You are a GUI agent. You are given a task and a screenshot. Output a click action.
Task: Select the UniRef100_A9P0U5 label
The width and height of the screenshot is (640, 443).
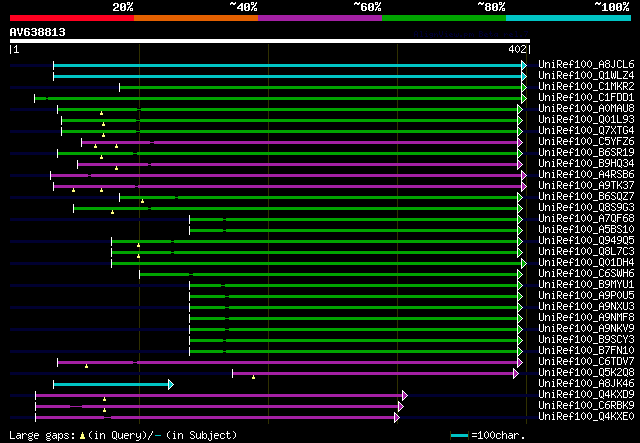click(x=586, y=296)
